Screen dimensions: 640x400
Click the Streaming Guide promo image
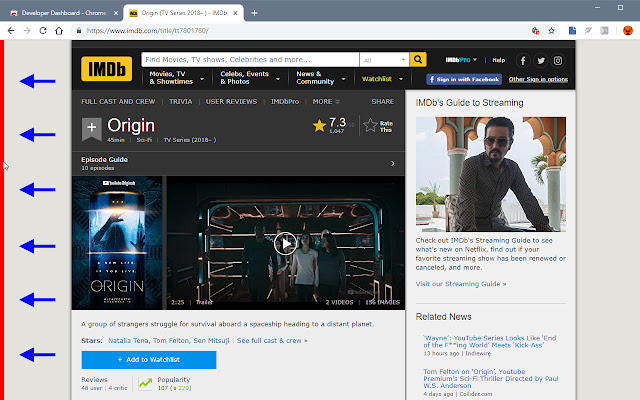click(x=491, y=174)
